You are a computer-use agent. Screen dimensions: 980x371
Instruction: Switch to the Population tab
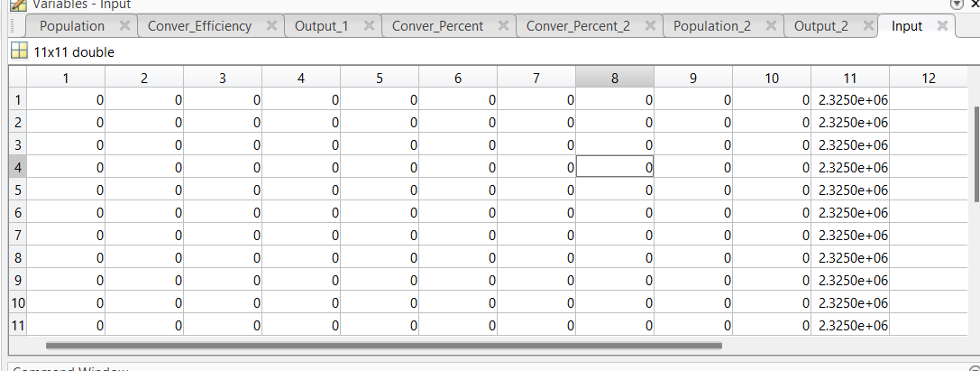72,26
